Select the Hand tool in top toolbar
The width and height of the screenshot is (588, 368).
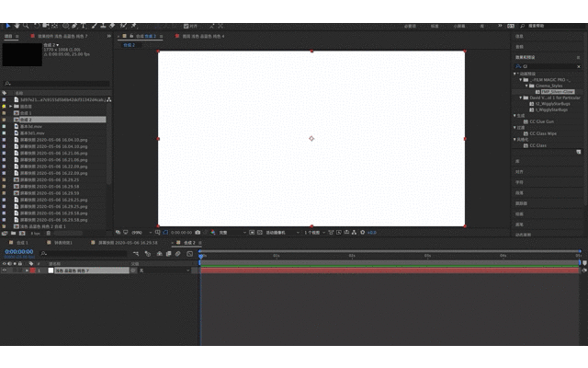click(17, 26)
